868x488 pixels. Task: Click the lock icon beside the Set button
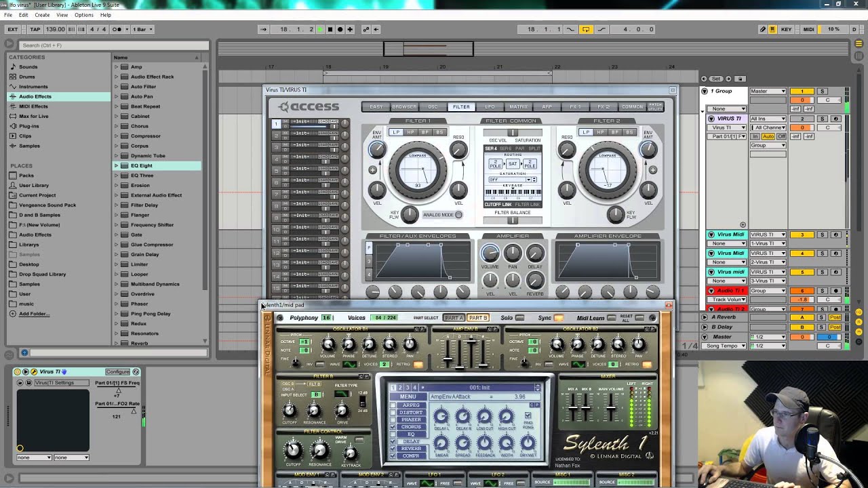tap(741, 79)
